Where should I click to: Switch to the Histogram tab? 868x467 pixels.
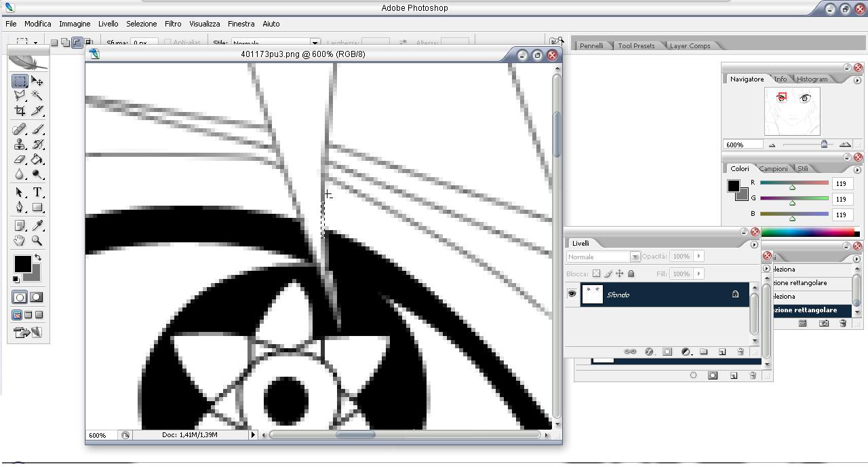click(x=812, y=79)
